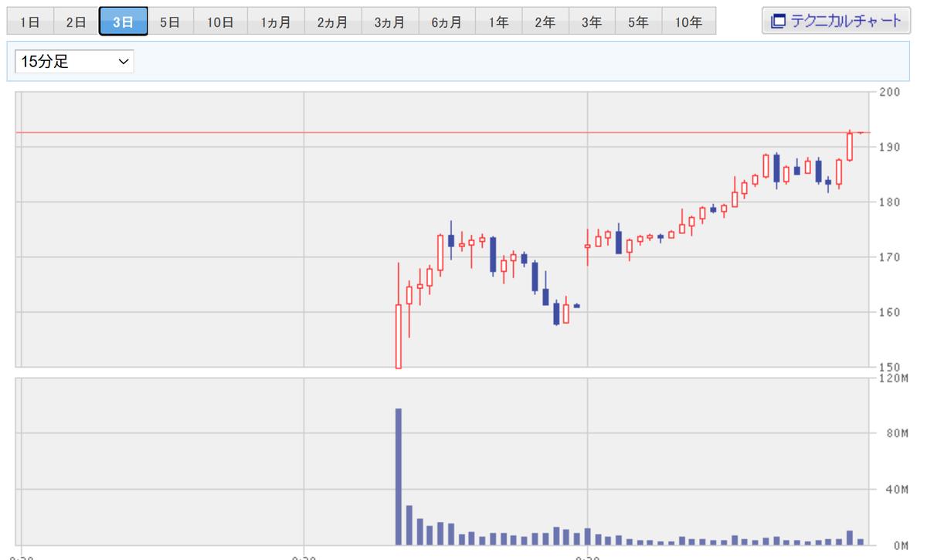Switch to the 5日 range tab
The image size is (927, 560).
[x=170, y=22]
